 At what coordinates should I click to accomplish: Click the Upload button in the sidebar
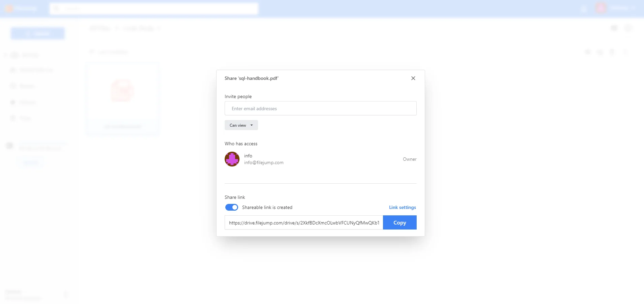(x=38, y=33)
